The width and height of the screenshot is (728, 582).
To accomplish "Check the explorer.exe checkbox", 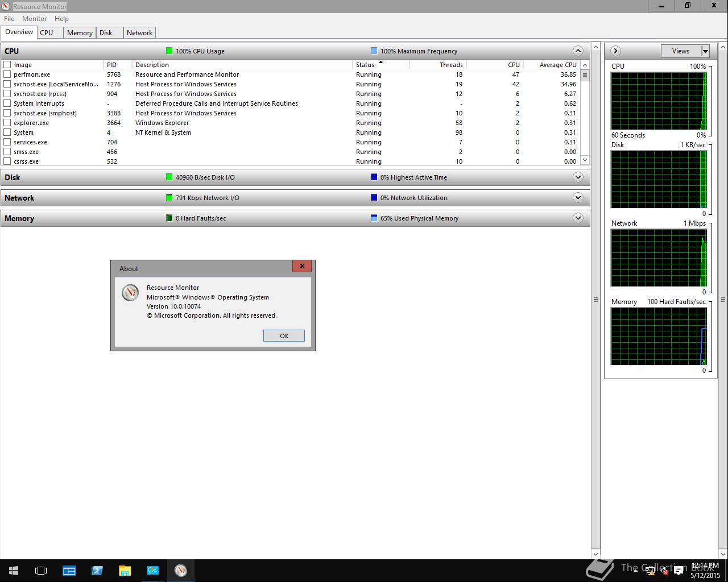I will tap(7, 123).
